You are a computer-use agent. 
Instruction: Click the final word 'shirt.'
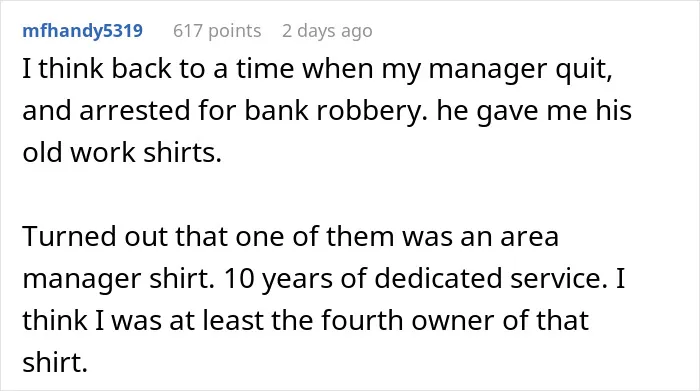[55, 362]
